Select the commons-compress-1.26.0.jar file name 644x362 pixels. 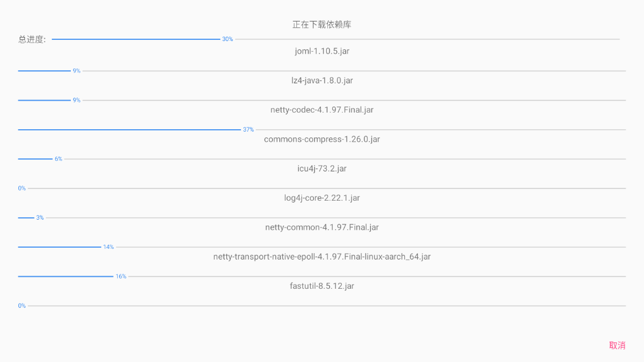[322, 139]
